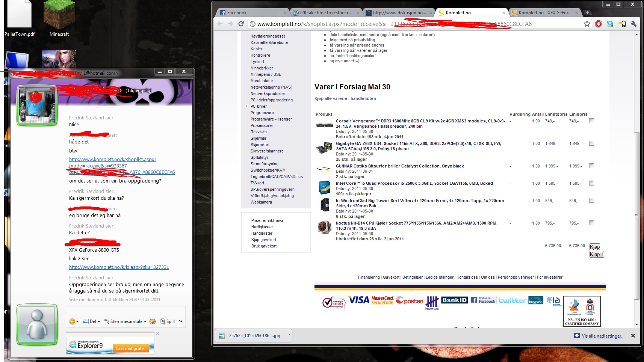Click the browser vertical scrollbar thumb

pos(636,216)
